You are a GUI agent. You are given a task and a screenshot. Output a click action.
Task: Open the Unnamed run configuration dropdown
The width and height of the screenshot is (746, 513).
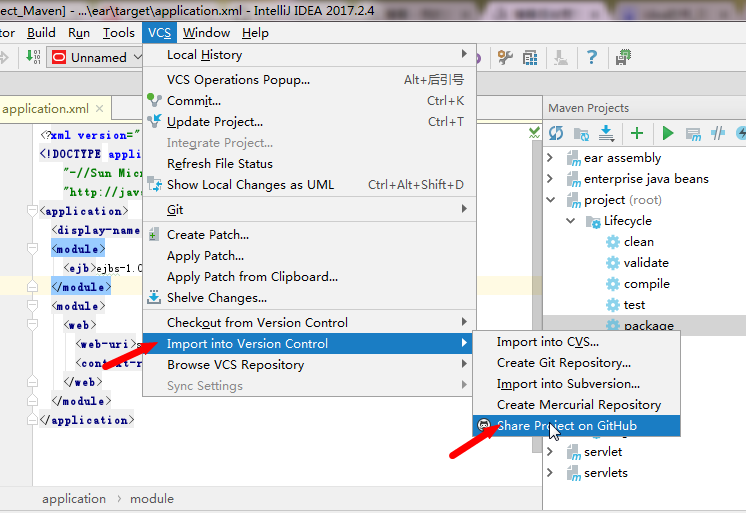tap(96, 58)
